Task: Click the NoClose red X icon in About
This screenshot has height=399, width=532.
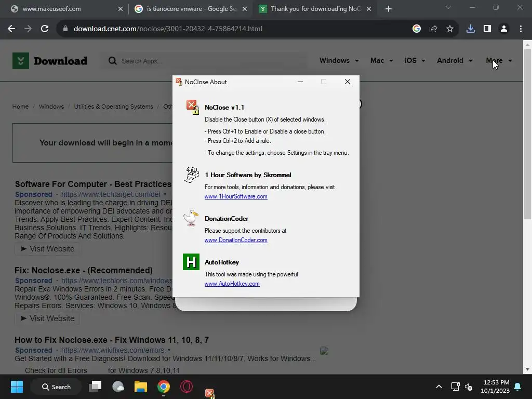Action: coord(192,107)
